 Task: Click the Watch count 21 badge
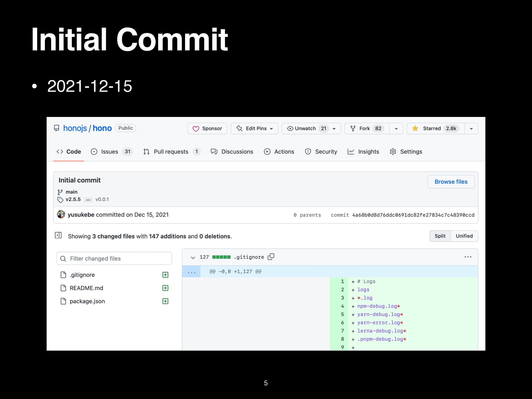pos(324,129)
